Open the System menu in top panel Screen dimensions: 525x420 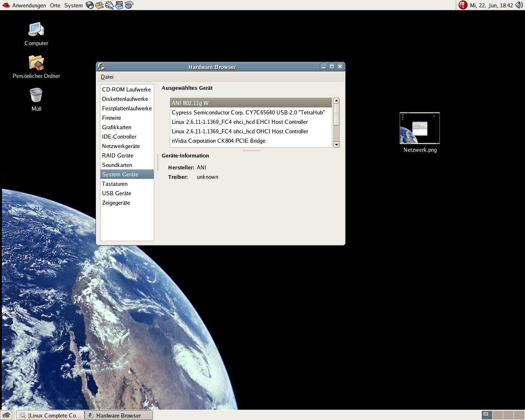73,5
